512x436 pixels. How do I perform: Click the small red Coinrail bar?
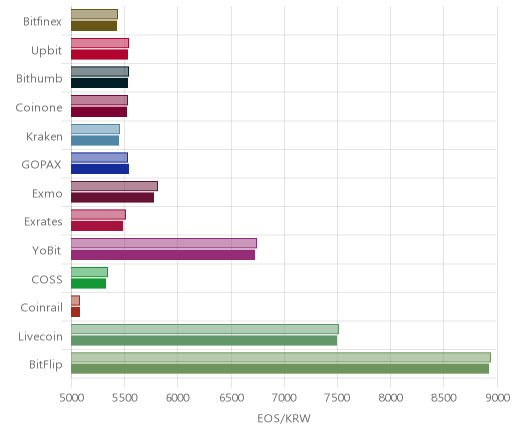[75, 312]
